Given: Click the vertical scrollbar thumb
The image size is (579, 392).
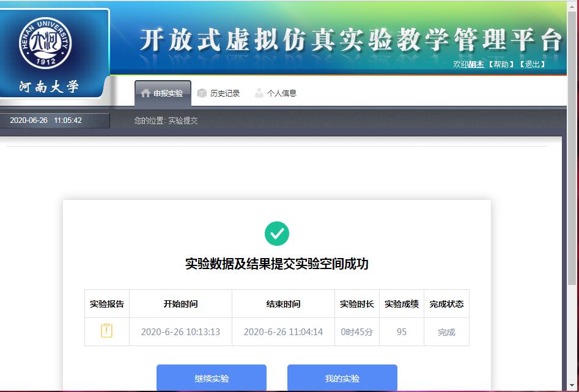Looking at the screenshot, I should click(572, 153).
